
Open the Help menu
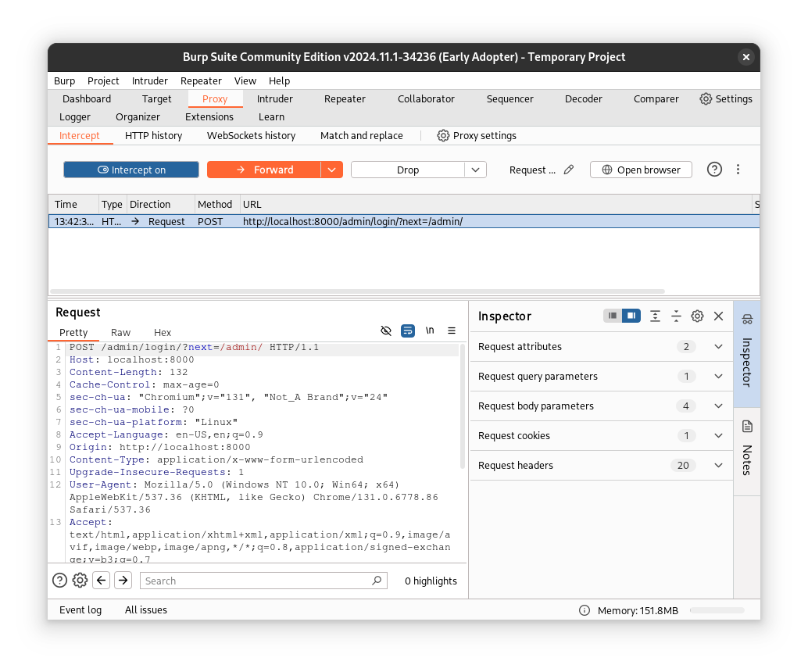279,81
